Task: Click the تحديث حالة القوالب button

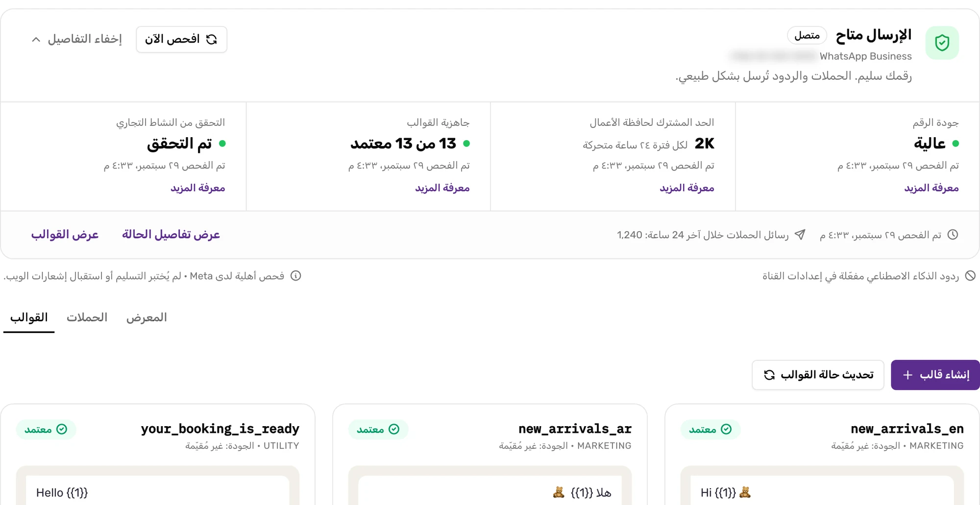Action: (x=818, y=375)
